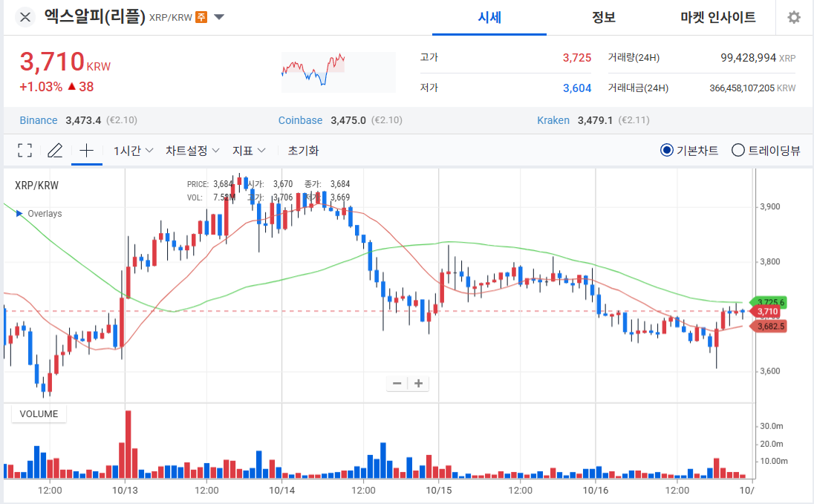Viewport: 814px width, 504px height.
Task: Click the orange 주 badge icon
Action: pyautogui.click(x=201, y=17)
